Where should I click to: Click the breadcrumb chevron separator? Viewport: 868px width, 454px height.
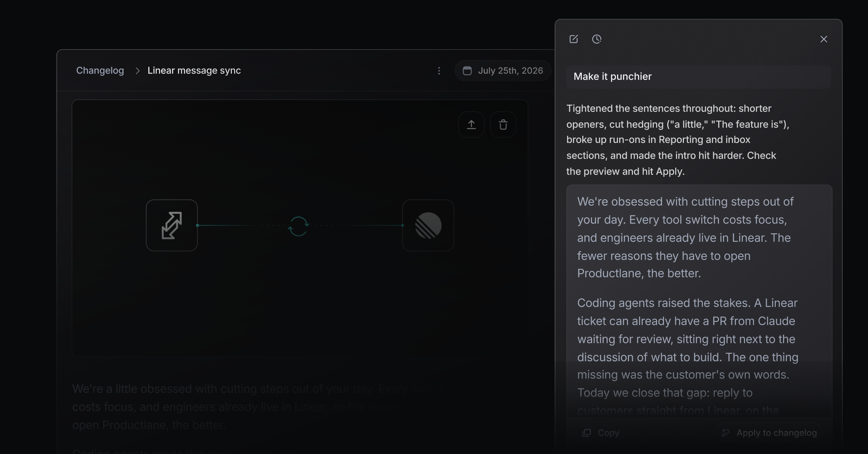137,71
